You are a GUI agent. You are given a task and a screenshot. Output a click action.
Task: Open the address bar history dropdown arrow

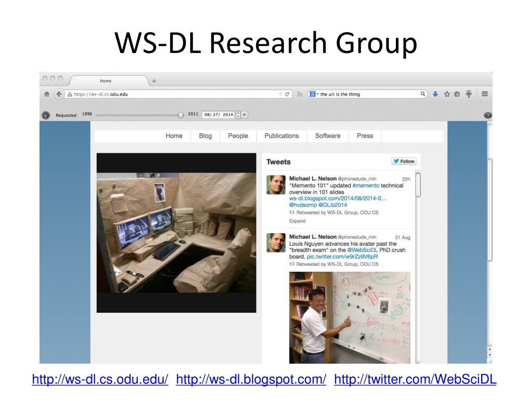point(280,95)
